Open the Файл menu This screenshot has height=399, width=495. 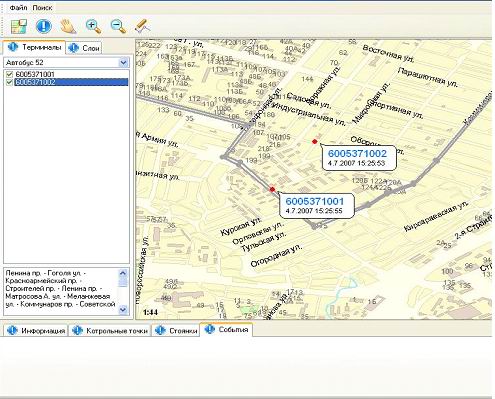[18, 8]
